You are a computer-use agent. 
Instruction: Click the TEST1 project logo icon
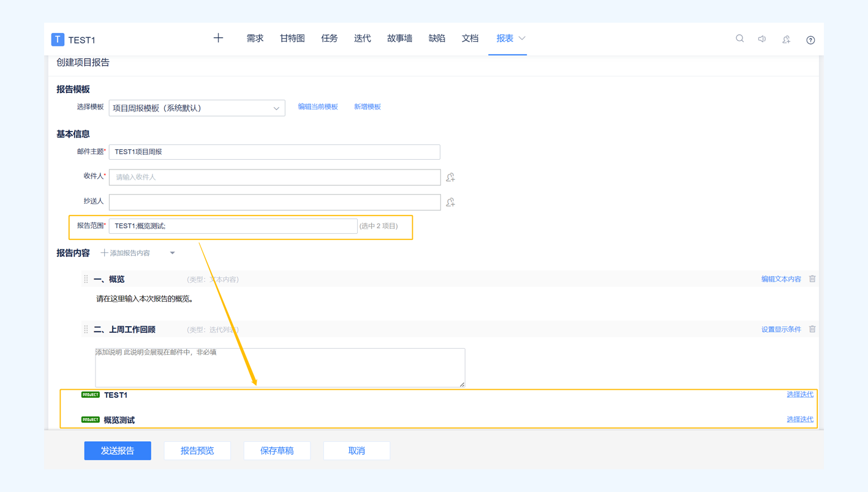click(58, 40)
